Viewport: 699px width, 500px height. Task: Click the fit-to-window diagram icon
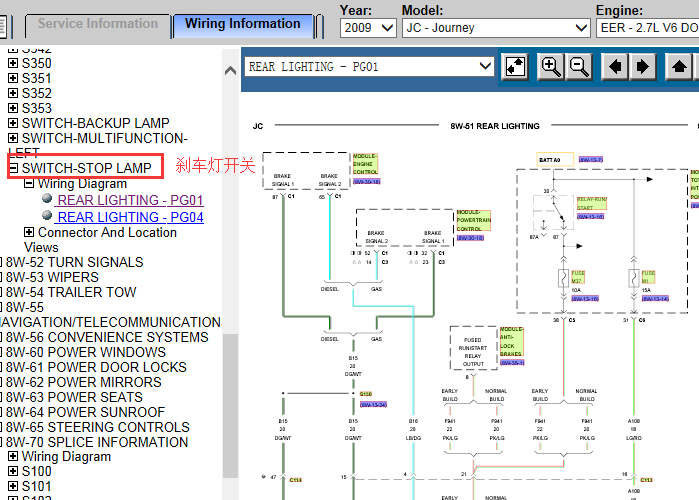515,67
